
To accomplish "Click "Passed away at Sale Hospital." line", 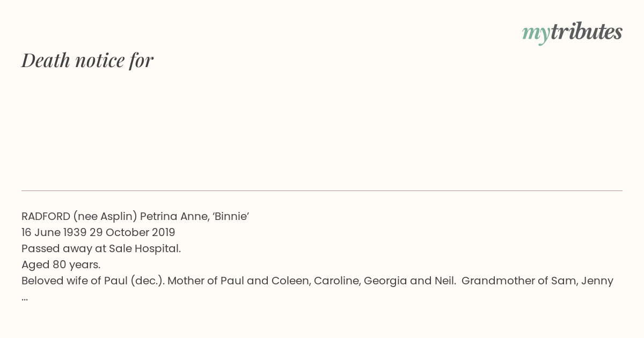I will click(x=101, y=249).
